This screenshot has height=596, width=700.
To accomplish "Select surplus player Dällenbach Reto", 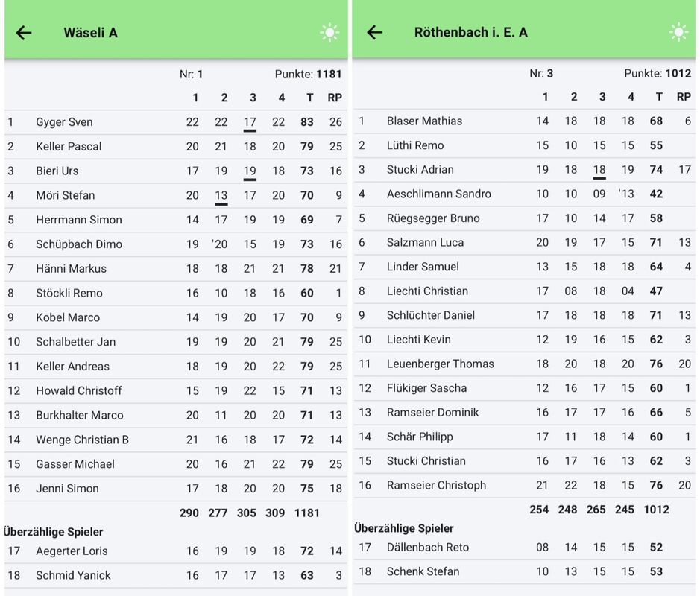I will pyautogui.click(x=428, y=548).
